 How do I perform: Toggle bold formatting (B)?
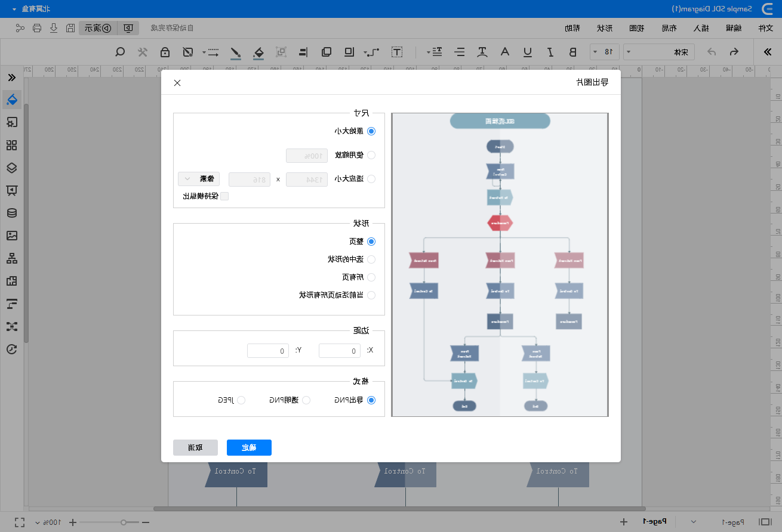573,52
